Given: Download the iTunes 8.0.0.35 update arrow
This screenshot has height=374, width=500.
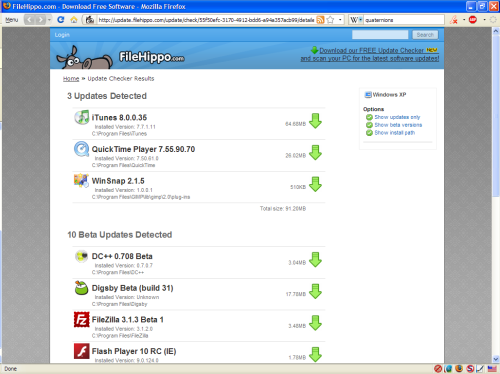Looking at the screenshot, I should (315, 121).
